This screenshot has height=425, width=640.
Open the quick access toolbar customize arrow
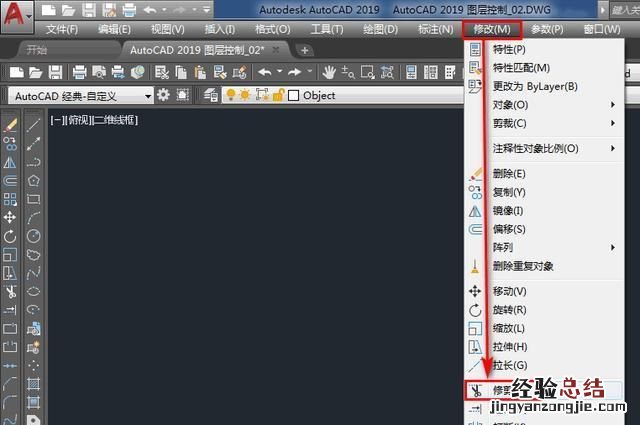click(207, 9)
